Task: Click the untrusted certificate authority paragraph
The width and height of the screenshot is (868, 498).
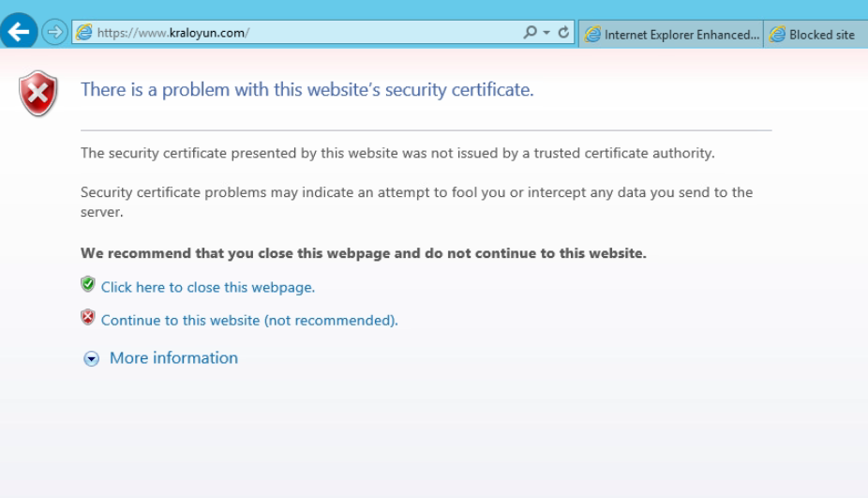Action: tap(397, 153)
